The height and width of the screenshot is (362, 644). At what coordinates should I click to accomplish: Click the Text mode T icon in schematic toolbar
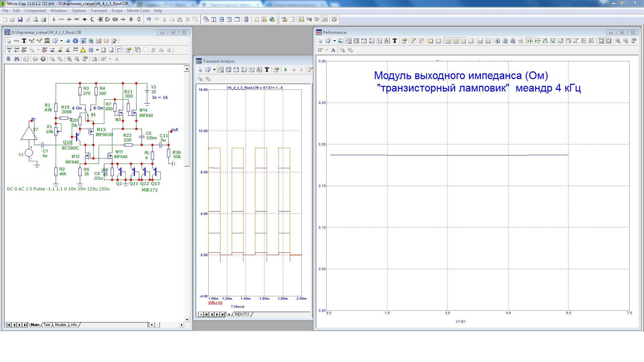(24, 41)
